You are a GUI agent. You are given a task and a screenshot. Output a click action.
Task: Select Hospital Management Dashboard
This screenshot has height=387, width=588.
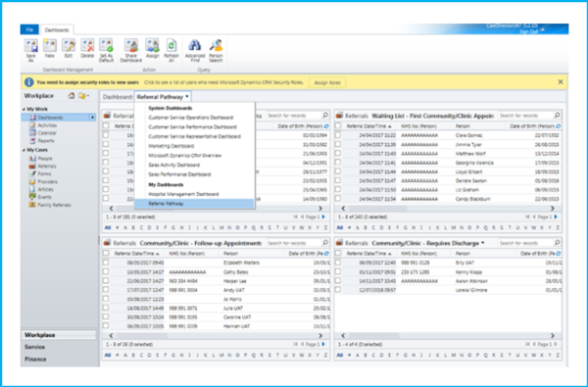pos(183,194)
